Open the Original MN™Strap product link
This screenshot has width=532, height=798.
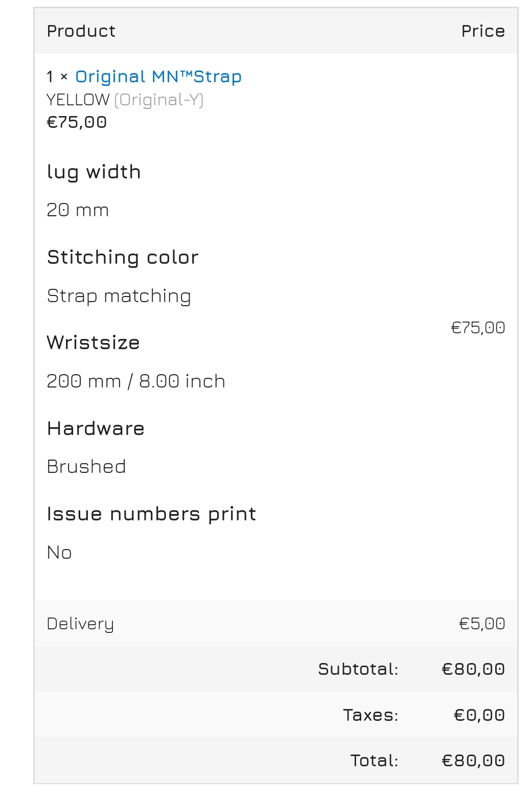tap(158, 77)
